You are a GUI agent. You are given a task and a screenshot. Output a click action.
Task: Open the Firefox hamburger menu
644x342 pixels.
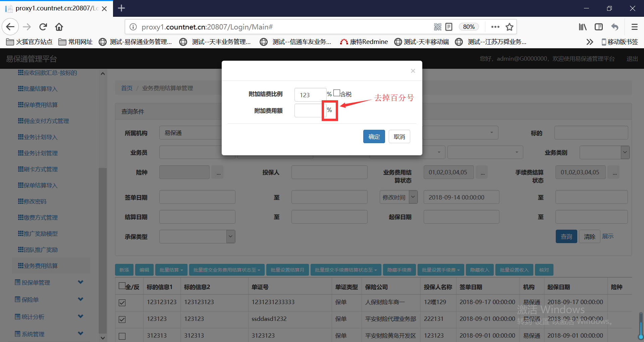tap(634, 27)
